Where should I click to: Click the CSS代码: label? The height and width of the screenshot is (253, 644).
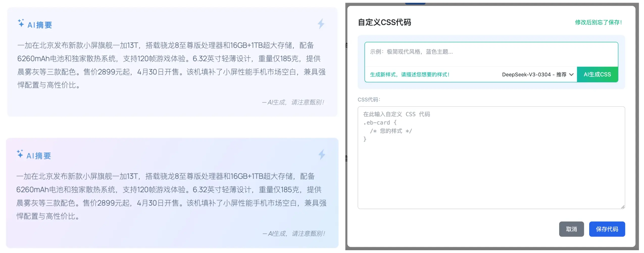(x=369, y=99)
